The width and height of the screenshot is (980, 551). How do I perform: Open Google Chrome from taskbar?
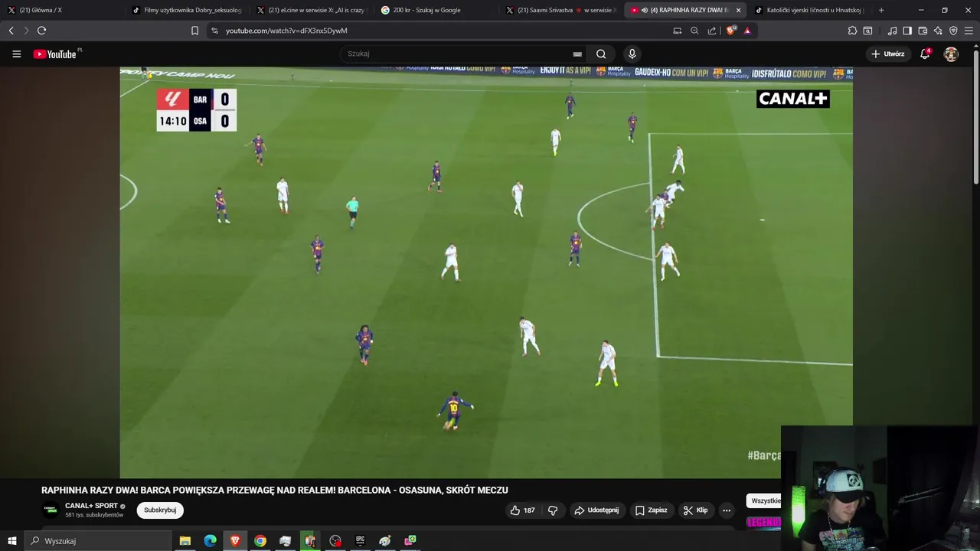coord(260,541)
